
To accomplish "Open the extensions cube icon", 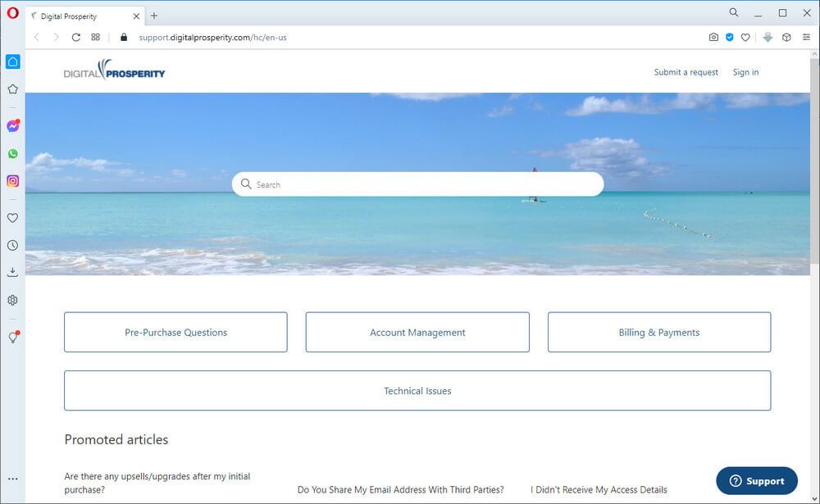I will (786, 37).
